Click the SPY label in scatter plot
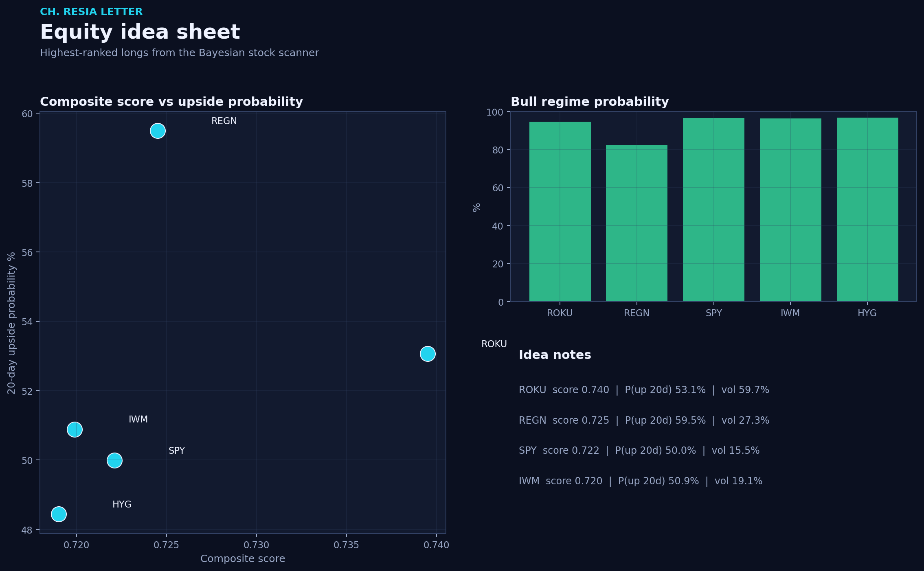This screenshot has height=571, width=924. (x=177, y=451)
